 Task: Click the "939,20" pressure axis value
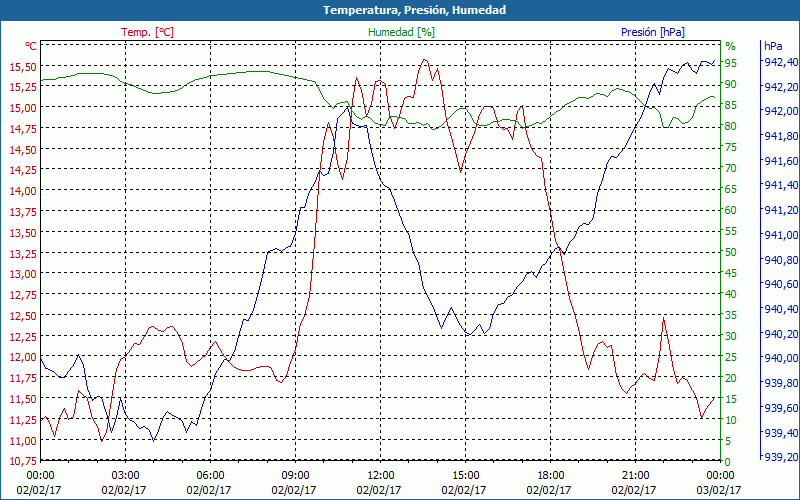pyautogui.click(x=781, y=457)
